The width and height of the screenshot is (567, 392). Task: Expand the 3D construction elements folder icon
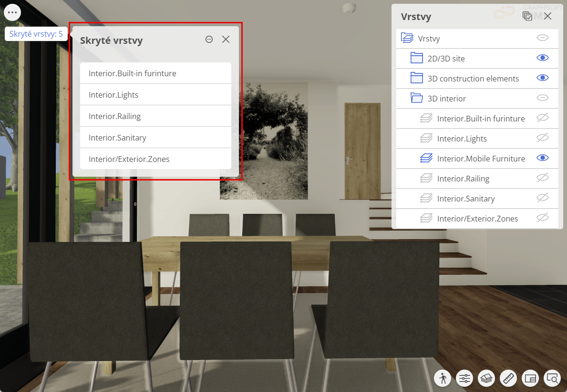[417, 78]
